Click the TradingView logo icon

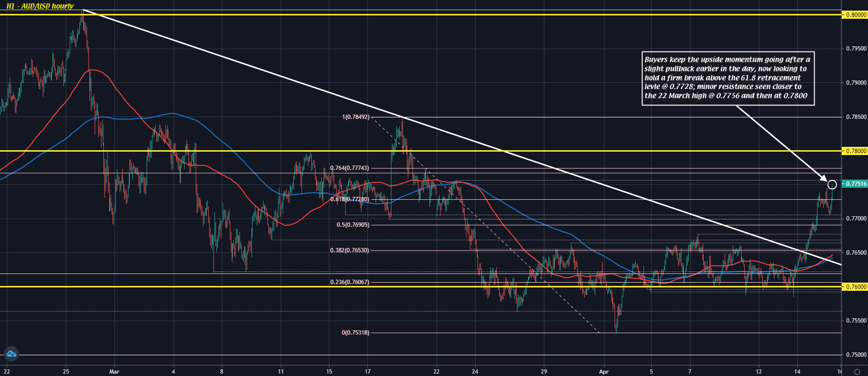click(x=11, y=354)
